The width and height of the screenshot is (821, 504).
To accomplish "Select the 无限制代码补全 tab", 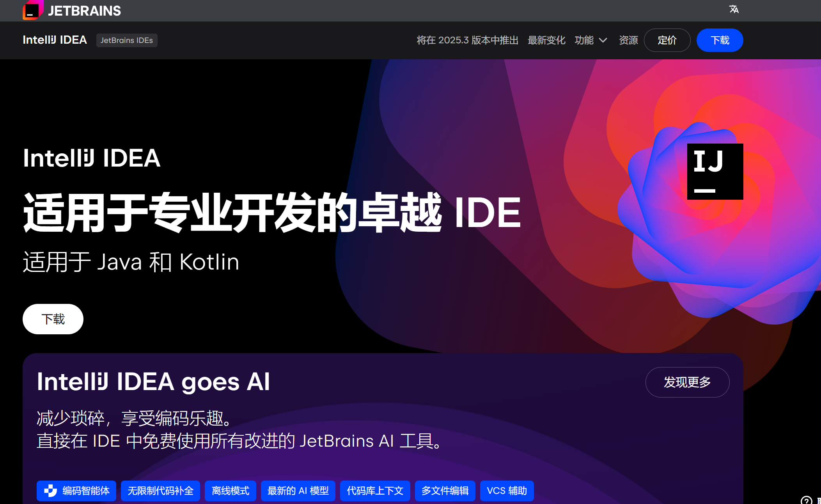I will (160, 491).
